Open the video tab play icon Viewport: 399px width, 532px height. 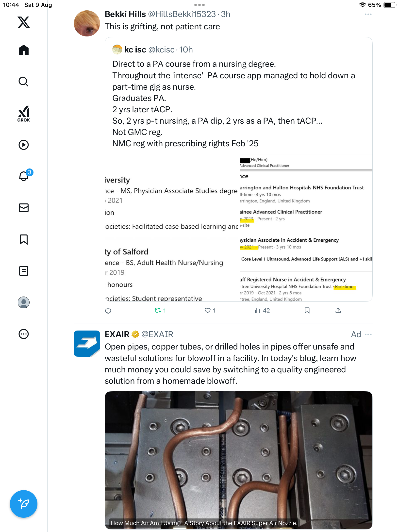pyautogui.click(x=24, y=145)
